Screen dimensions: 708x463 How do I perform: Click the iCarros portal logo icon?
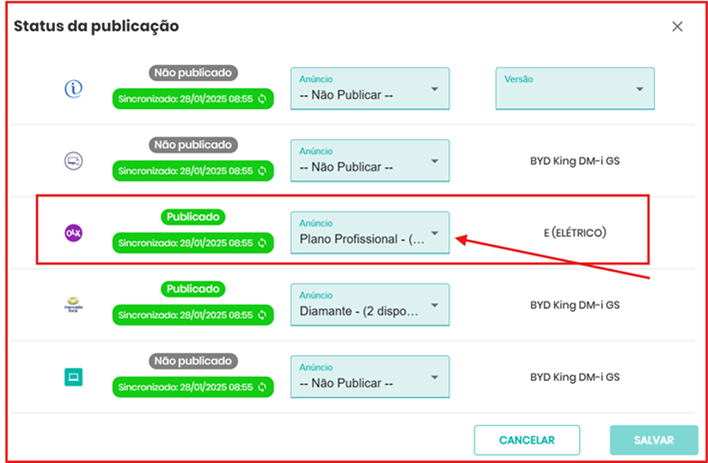click(73, 89)
